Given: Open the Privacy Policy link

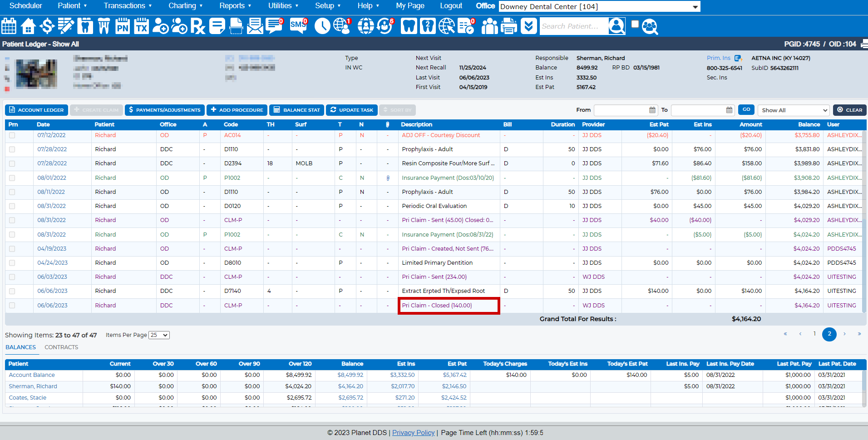Looking at the screenshot, I should (413, 433).
